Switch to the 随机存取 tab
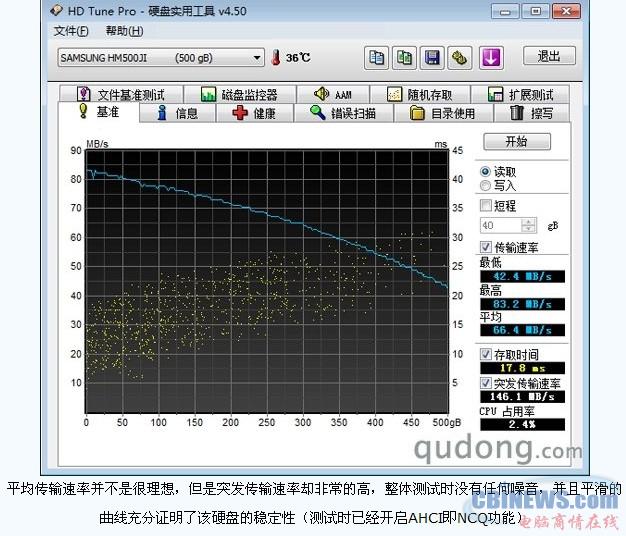The width and height of the screenshot is (626, 536). pyautogui.click(x=420, y=95)
